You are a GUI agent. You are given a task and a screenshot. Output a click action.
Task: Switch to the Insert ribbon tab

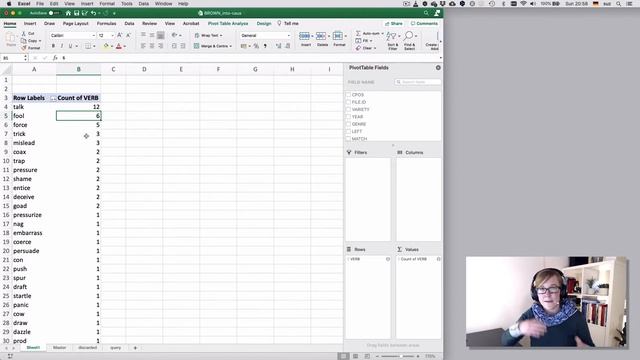30,24
